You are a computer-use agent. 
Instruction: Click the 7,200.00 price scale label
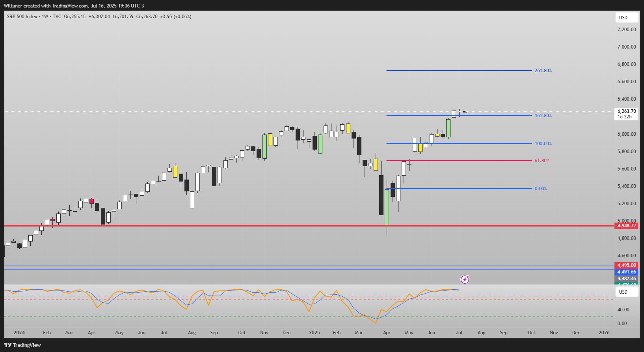(x=627, y=30)
